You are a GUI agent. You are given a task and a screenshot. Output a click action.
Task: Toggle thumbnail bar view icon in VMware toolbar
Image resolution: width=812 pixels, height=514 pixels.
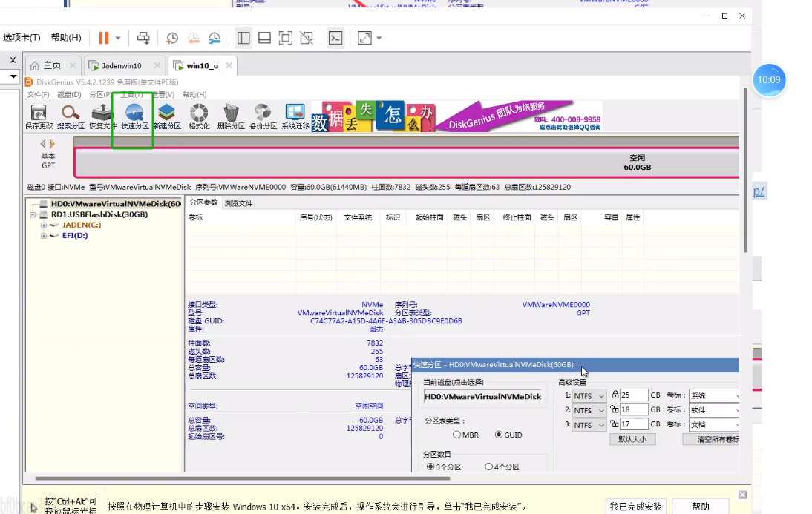point(265,38)
